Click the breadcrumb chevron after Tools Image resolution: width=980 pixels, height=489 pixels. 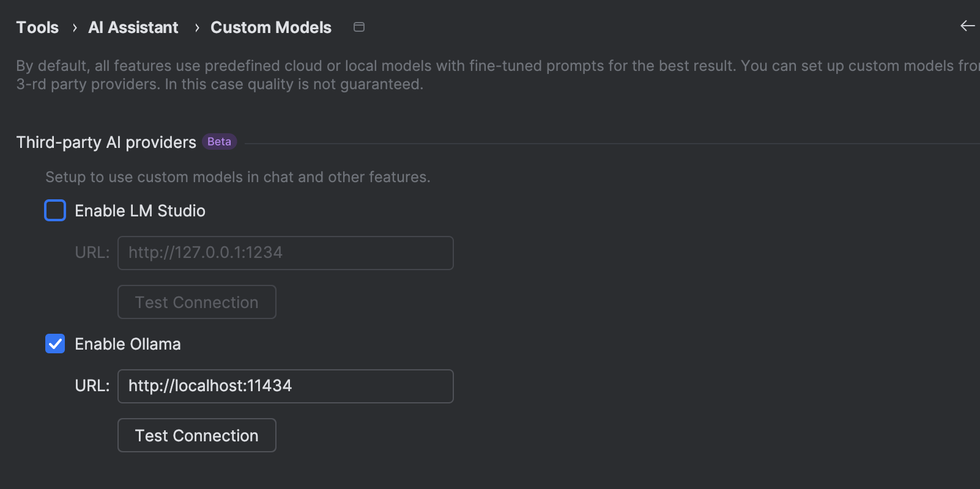pyautogui.click(x=75, y=28)
